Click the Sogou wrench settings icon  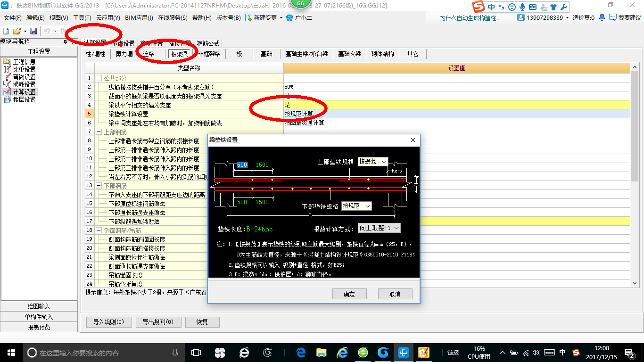(x=564, y=7)
